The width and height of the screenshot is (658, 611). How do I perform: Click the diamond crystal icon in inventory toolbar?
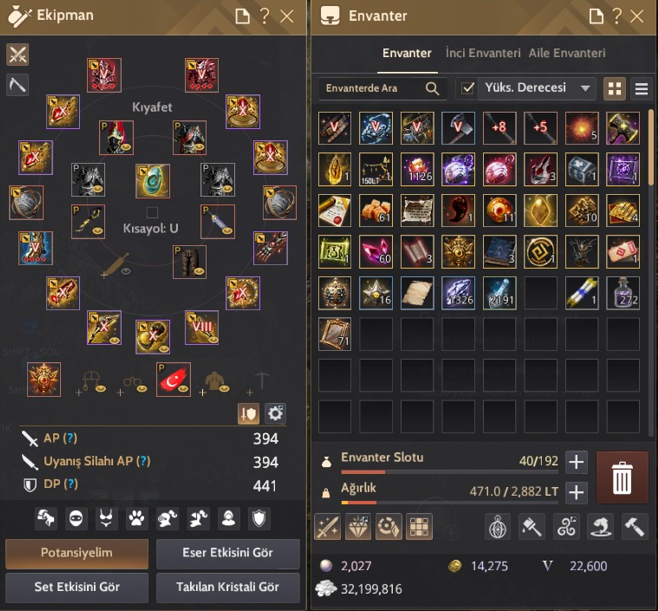click(358, 527)
